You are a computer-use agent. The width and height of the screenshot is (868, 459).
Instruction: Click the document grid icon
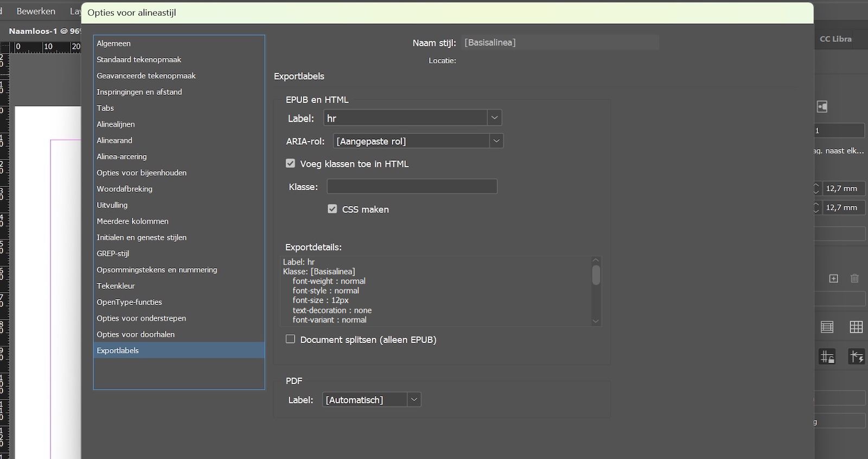[856, 327]
